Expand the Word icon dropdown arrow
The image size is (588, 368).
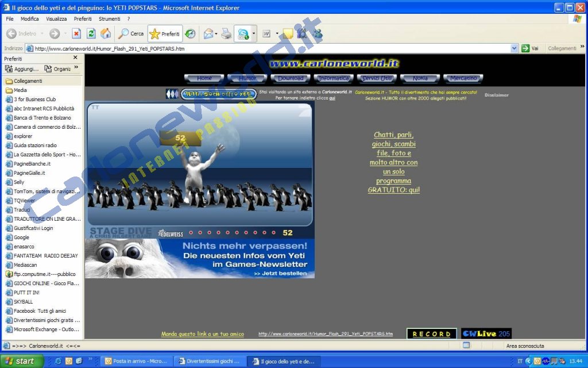[x=277, y=34]
